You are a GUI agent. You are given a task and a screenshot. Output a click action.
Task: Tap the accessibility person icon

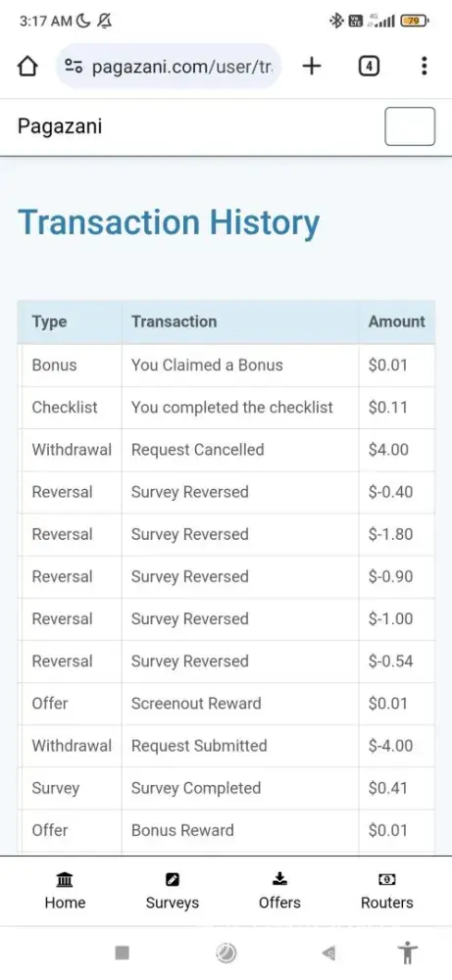point(408,953)
